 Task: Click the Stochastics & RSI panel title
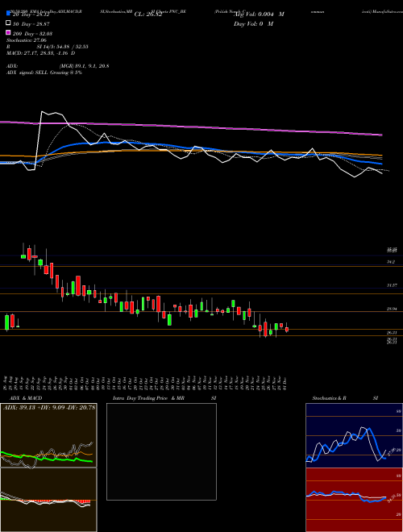point(345,398)
